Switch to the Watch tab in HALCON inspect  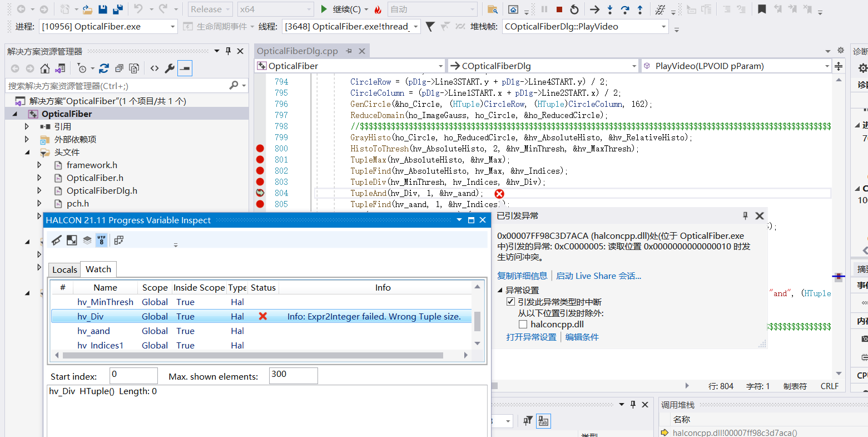pyautogui.click(x=98, y=269)
